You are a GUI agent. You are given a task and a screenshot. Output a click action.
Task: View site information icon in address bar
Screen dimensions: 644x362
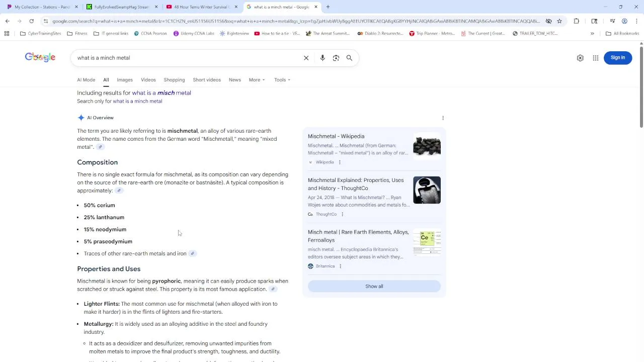point(46,21)
